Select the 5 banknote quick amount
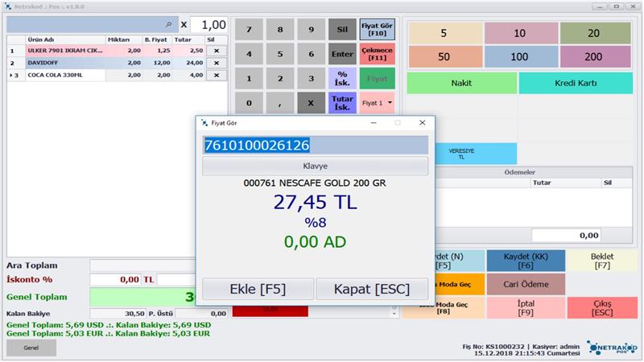 pyautogui.click(x=444, y=33)
